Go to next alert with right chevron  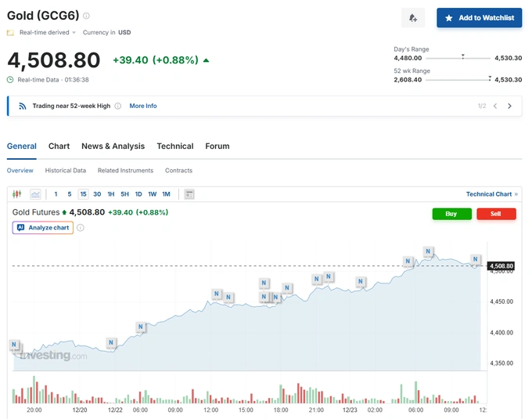click(509, 106)
